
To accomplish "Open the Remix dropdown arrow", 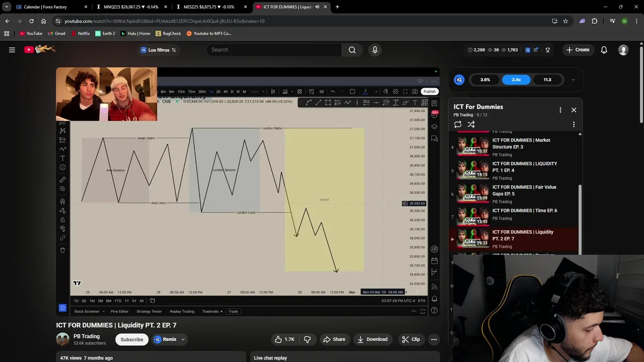I will click(x=183, y=339).
